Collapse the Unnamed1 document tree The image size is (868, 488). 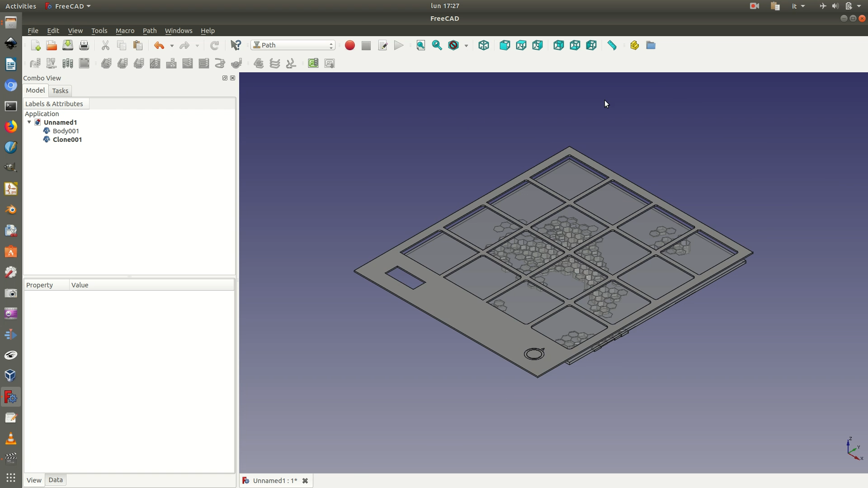(29, 122)
